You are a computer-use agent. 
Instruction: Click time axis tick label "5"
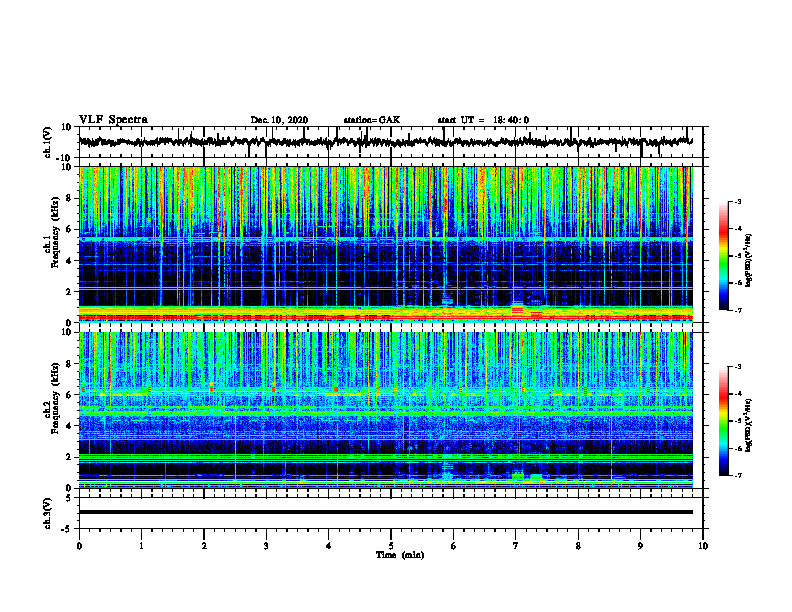[x=391, y=546]
